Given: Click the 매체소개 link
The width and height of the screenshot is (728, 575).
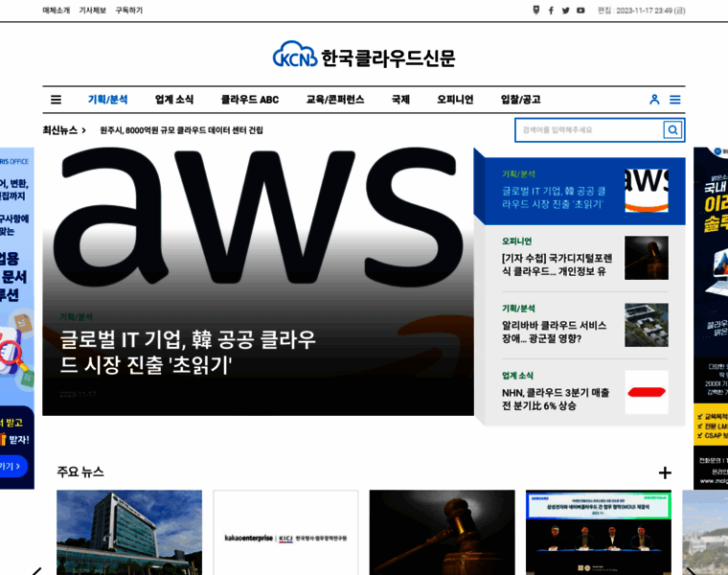Looking at the screenshot, I should coord(57,11).
